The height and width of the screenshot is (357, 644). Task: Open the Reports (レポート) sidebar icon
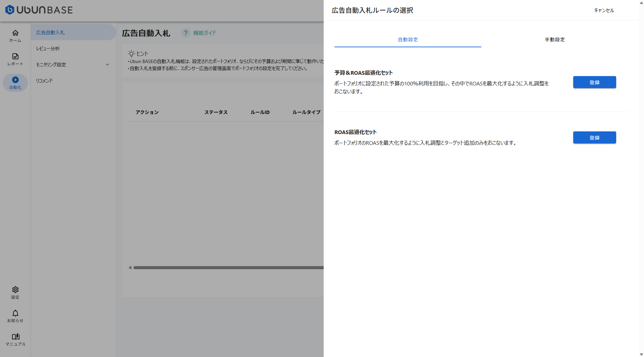pos(15,56)
